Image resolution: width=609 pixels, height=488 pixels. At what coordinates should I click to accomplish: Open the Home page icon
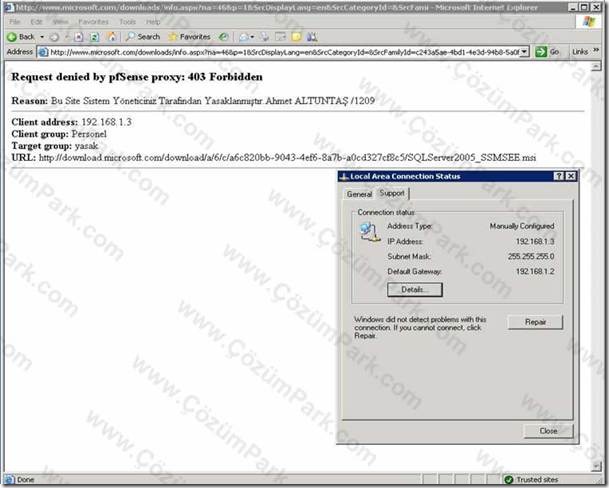112,37
